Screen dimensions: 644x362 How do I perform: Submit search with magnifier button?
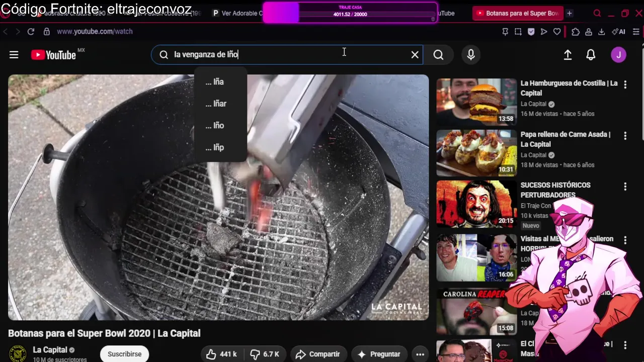click(x=438, y=55)
